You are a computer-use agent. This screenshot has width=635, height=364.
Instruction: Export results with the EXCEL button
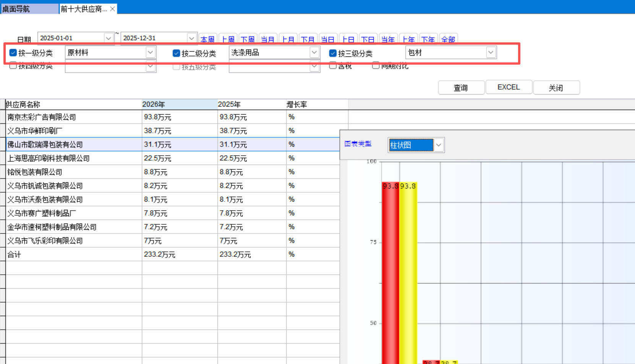[x=509, y=87]
